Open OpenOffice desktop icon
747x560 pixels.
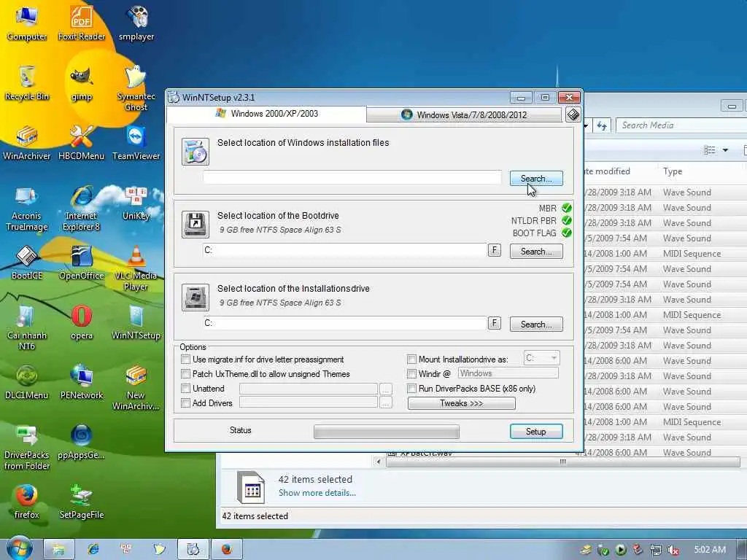coord(82,262)
